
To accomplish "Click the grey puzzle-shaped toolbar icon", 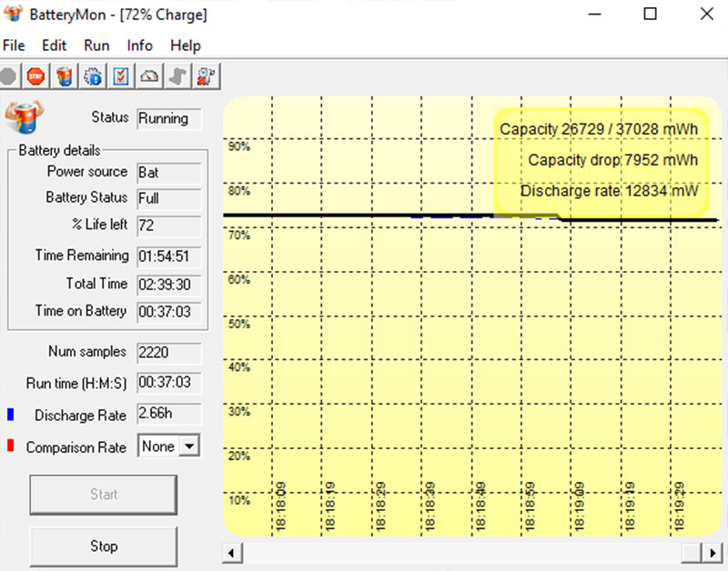I will (177, 76).
